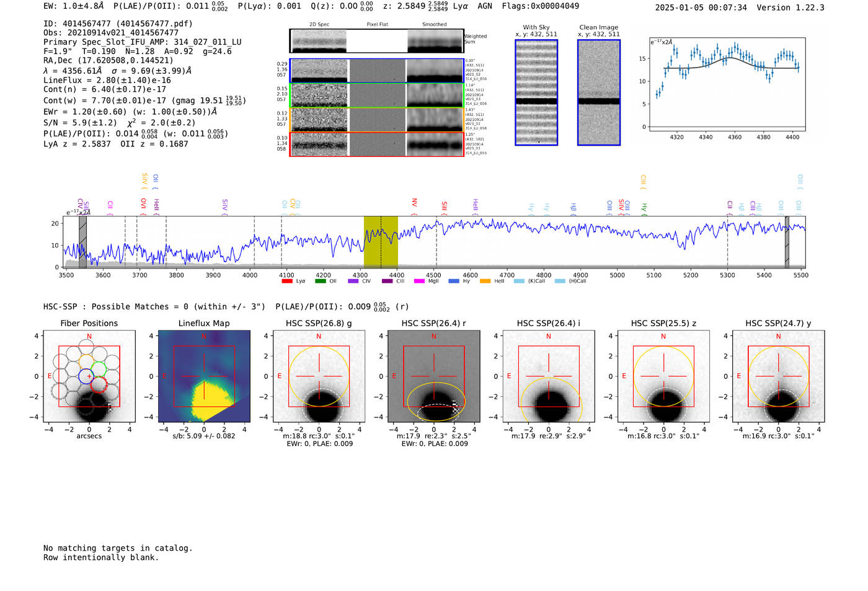868x591 pixels.
Task: Select the blue Hγ legend swatch
Action: [454, 281]
